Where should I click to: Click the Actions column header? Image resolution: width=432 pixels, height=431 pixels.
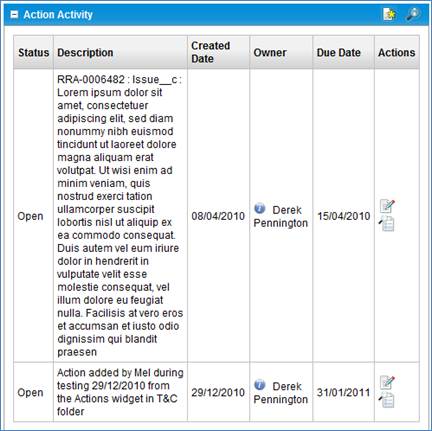[x=397, y=53]
